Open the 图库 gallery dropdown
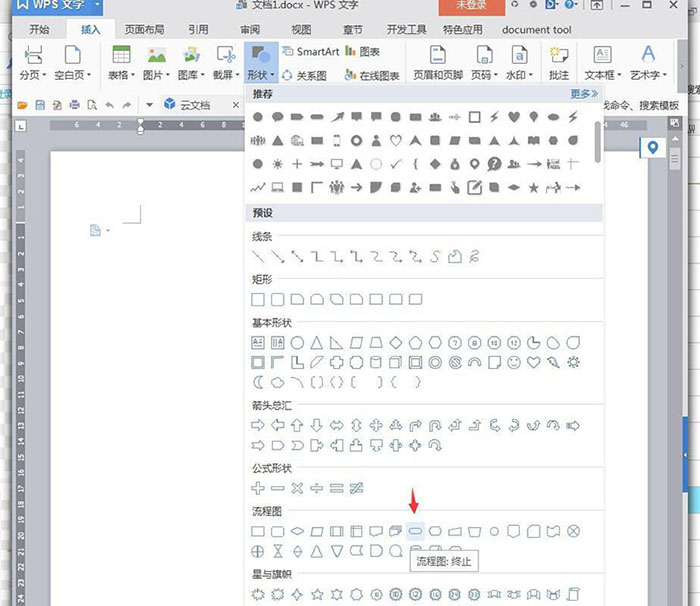 click(x=191, y=63)
